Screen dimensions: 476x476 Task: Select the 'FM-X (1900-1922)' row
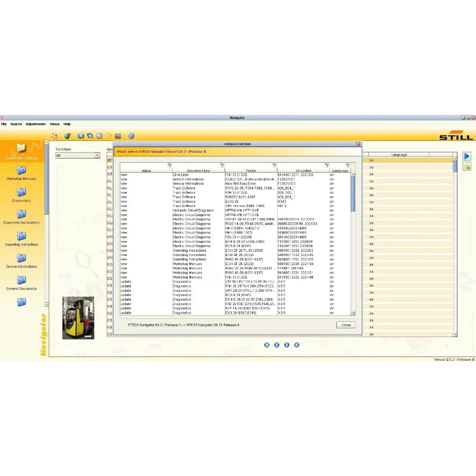[x=236, y=233]
